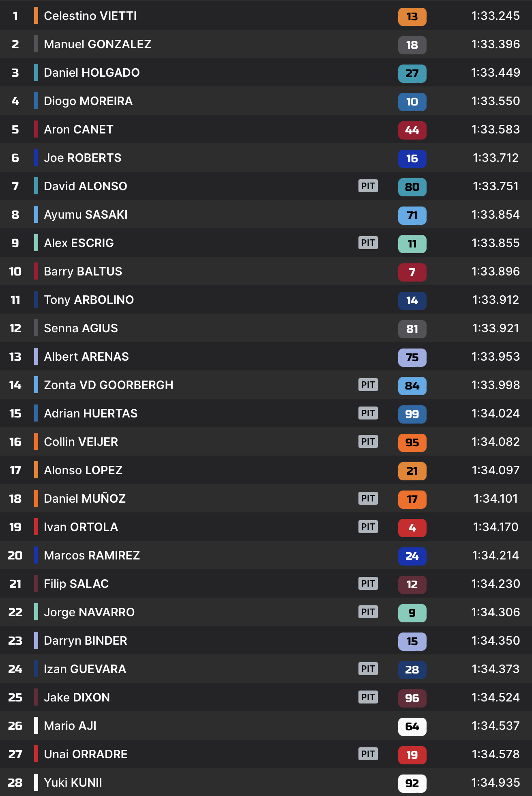Click the PIT indicator next to Alex Escrig
Image resolution: width=532 pixels, height=796 pixels.
[368, 243]
